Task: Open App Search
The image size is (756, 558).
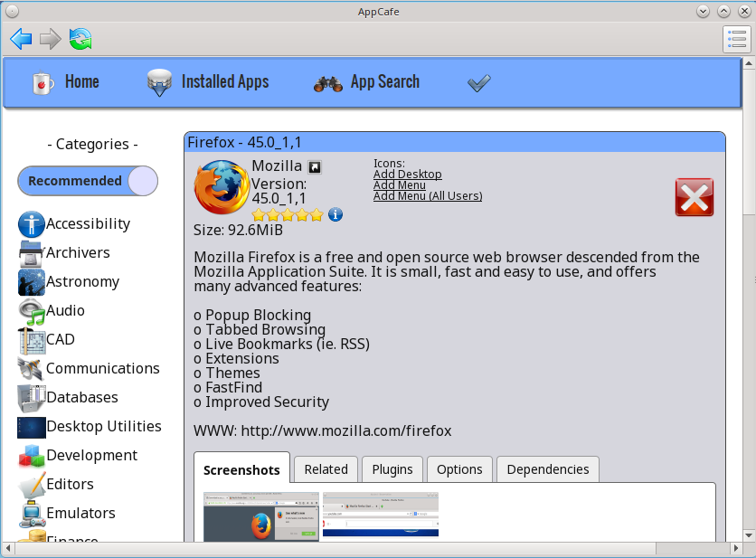Action: click(384, 82)
